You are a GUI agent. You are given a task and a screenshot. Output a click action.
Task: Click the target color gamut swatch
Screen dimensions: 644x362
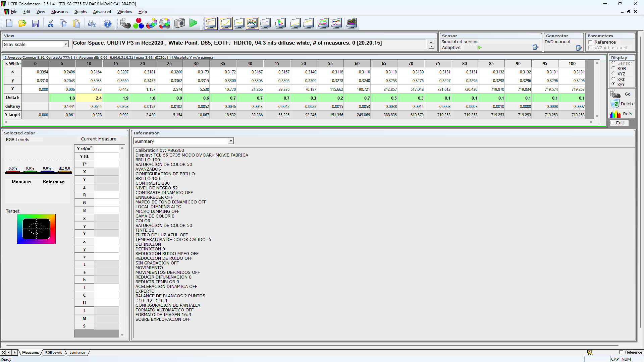pyautogui.click(x=36, y=229)
